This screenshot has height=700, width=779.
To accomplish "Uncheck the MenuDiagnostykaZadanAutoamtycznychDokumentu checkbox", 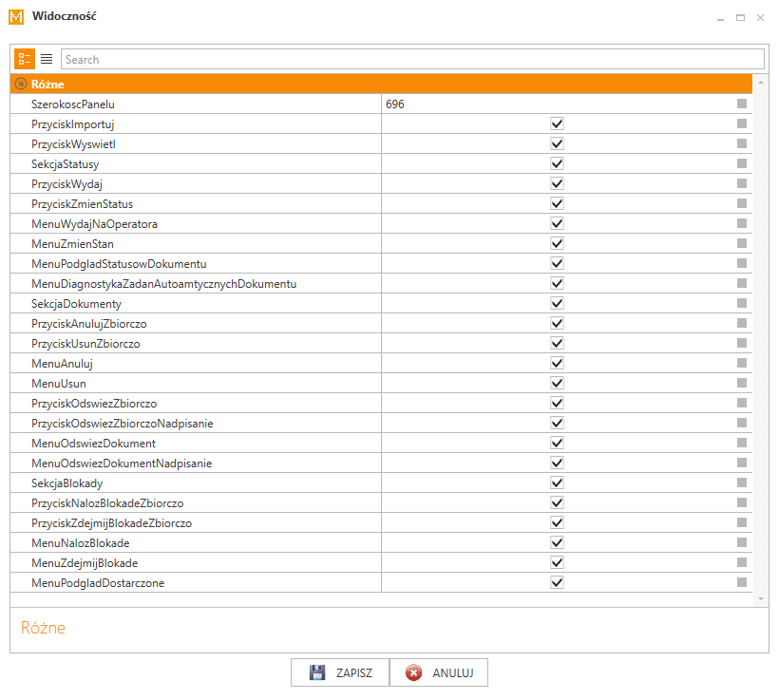I will tap(557, 283).
